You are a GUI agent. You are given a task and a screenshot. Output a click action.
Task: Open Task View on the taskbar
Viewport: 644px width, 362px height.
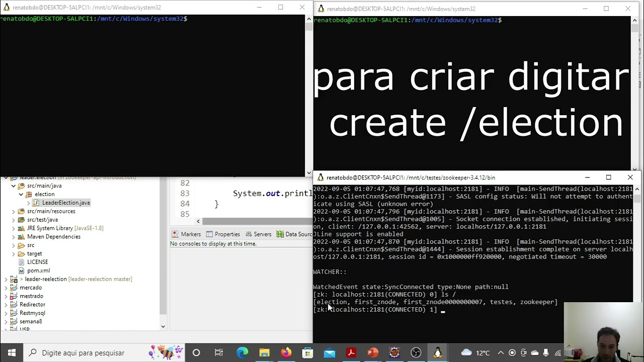tap(219, 353)
